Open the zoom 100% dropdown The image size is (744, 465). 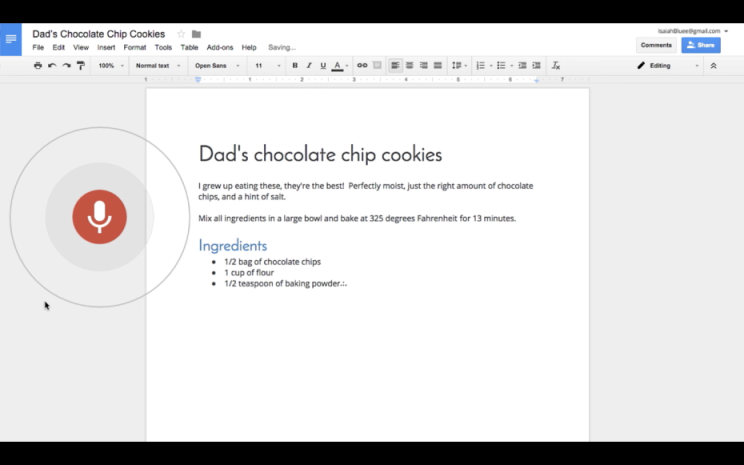(110, 66)
